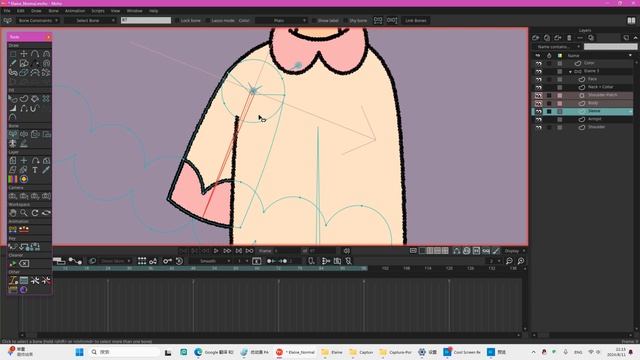Viewport: 640px width, 360px height.
Task: Hide the Face layer
Action: coord(538,80)
